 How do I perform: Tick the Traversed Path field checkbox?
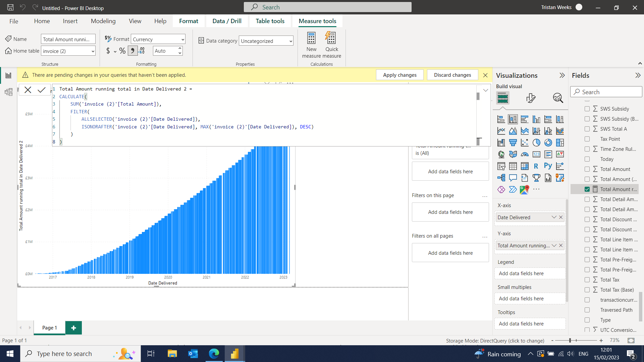(x=587, y=310)
